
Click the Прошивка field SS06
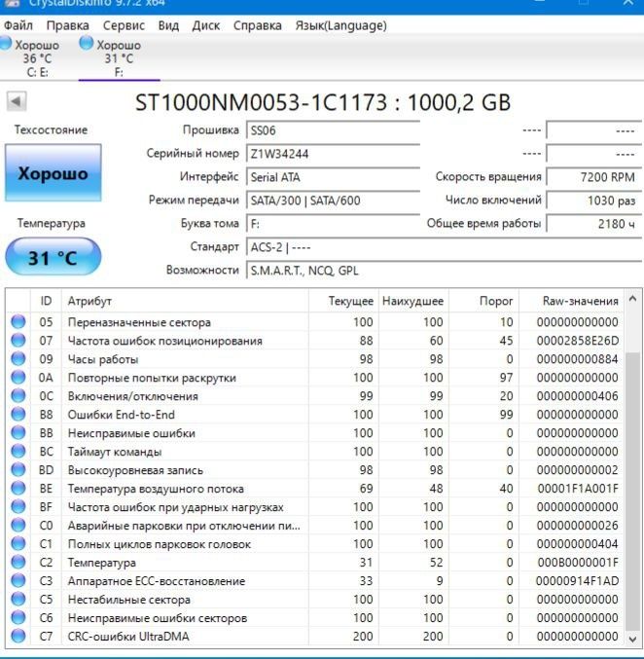[x=333, y=130]
